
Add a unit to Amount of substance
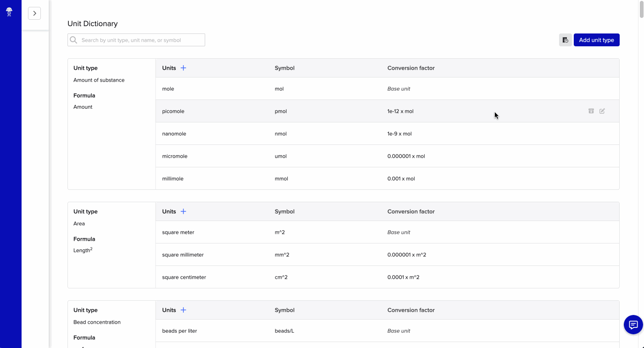pyautogui.click(x=183, y=68)
